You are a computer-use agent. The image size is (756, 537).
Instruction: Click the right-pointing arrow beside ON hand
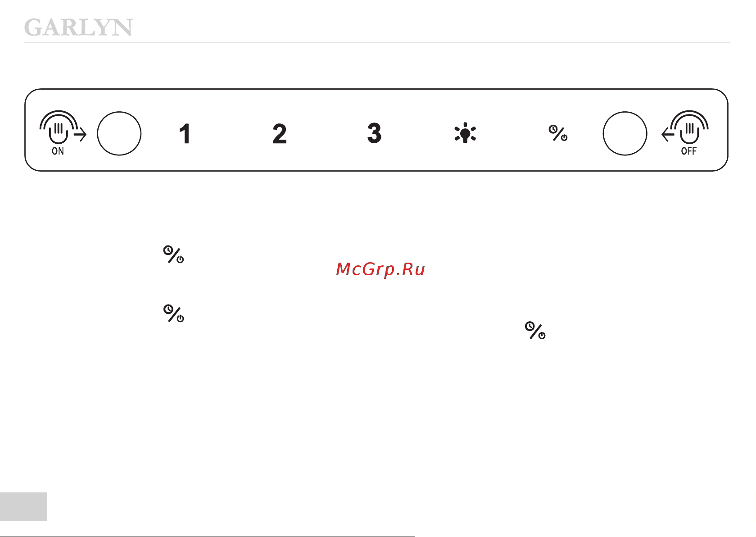coord(81,134)
